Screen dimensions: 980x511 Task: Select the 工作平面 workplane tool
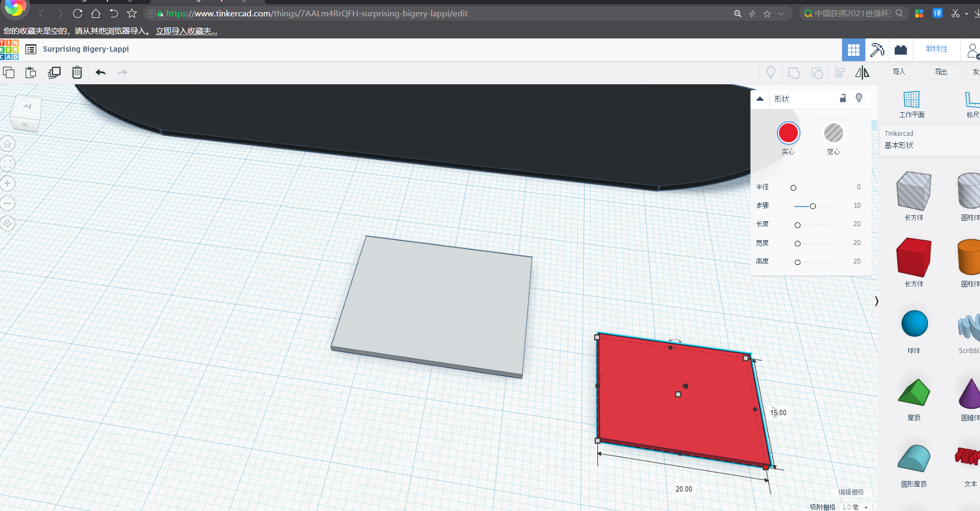point(912,104)
